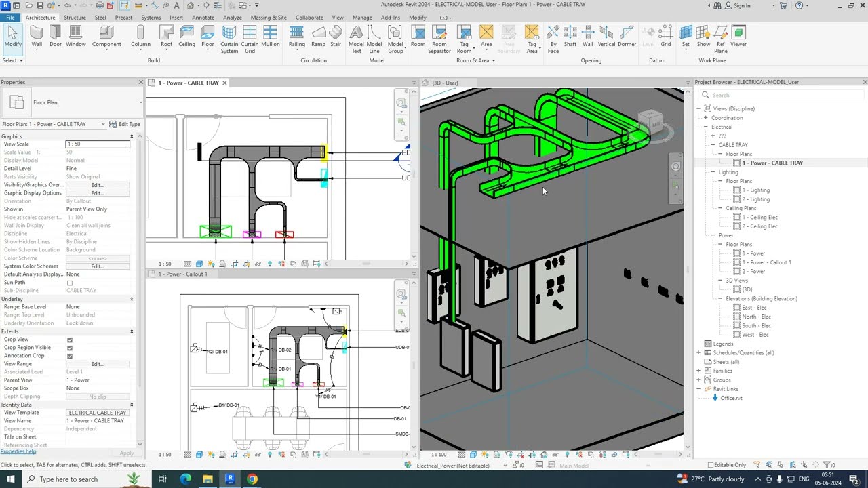Open the Structure ribbon tab
This screenshot has height=488, width=868.
pyautogui.click(x=75, y=18)
